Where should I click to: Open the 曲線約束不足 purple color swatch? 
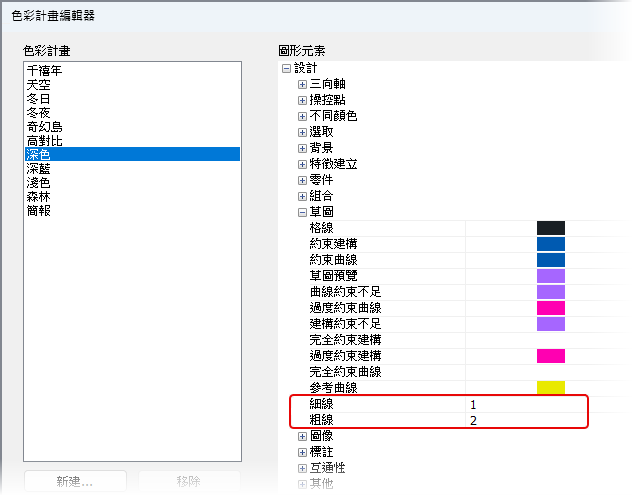coord(551,292)
